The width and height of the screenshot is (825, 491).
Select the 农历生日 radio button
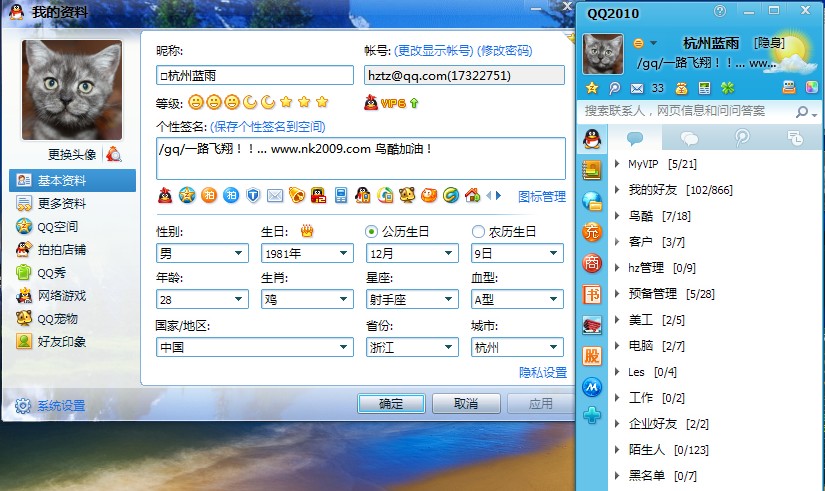478,232
